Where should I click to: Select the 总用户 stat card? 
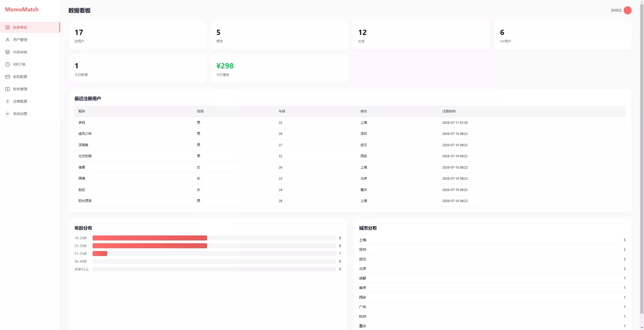coord(137,35)
